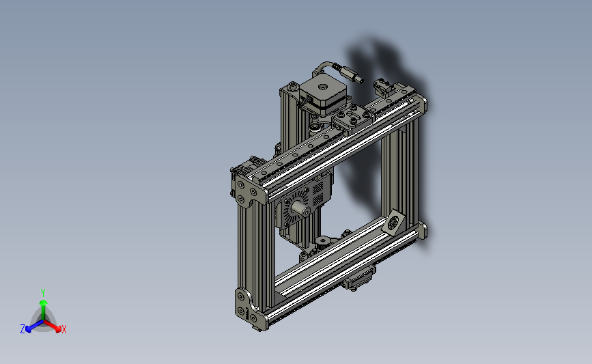The image size is (592, 364).
Task: Select the DC power plug on the cable
Action: point(351,74)
